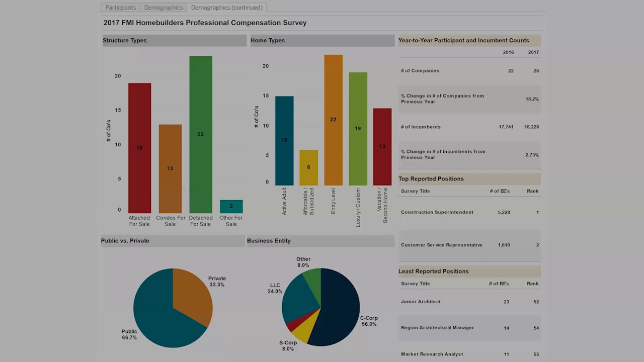The width and height of the screenshot is (644, 362).
Task: Click the 5,228 EE count value
Action: tap(504, 212)
